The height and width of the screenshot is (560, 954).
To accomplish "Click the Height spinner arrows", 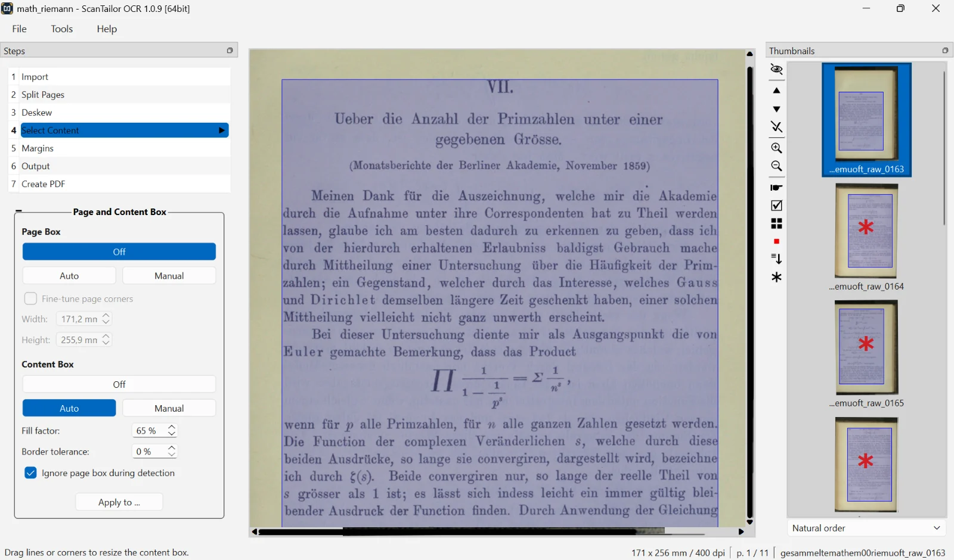I will [x=106, y=340].
